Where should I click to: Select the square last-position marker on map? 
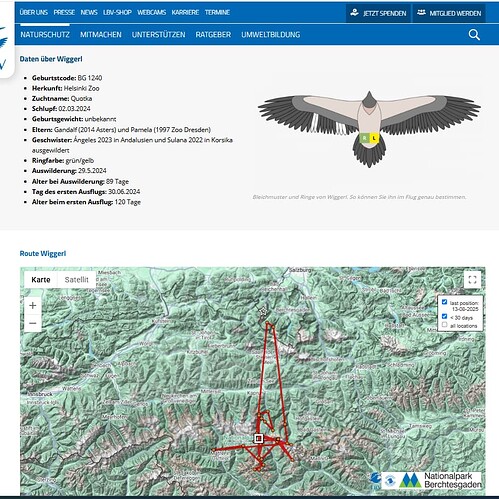click(258, 438)
